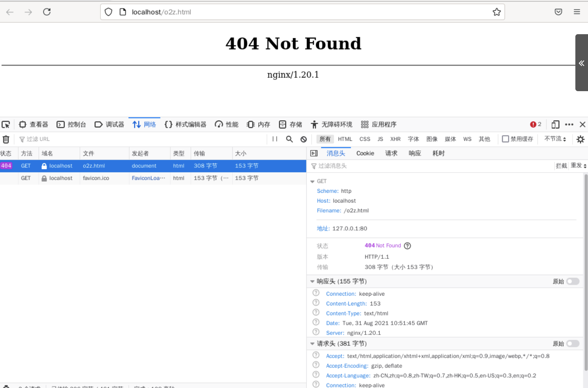Click the browser forward arrow
Image resolution: width=588 pixels, height=388 pixels.
click(28, 12)
